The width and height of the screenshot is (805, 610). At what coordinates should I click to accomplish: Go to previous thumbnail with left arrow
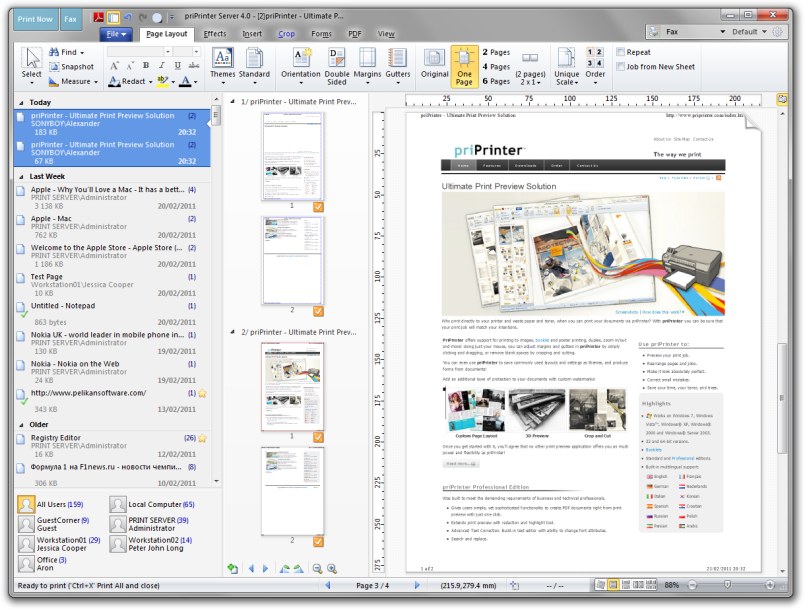click(x=251, y=568)
